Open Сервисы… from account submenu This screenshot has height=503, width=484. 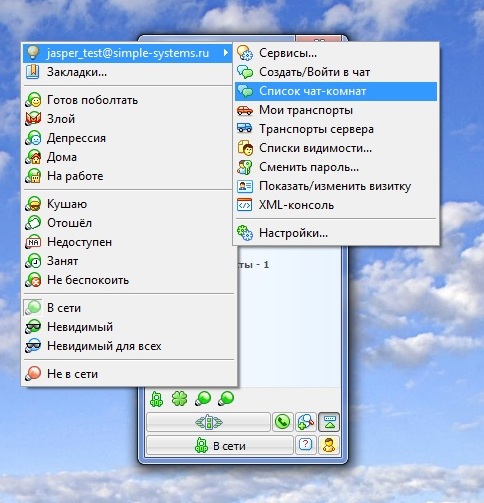tap(336, 53)
